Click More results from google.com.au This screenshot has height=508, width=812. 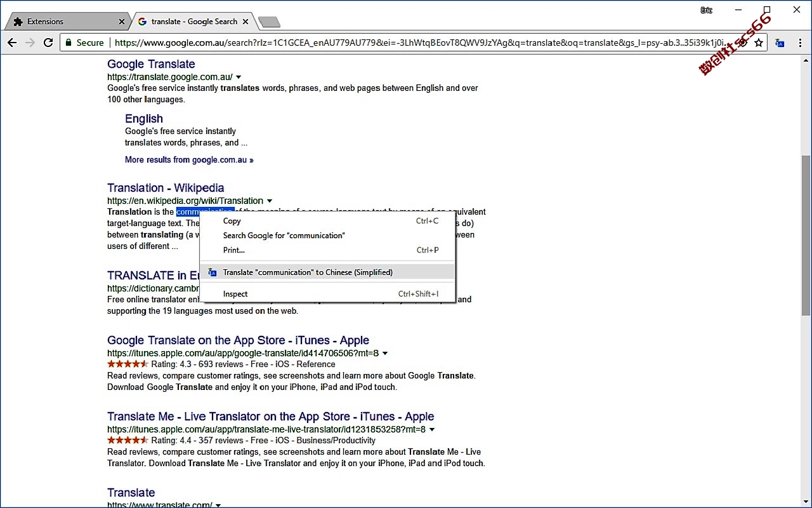click(x=189, y=160)
